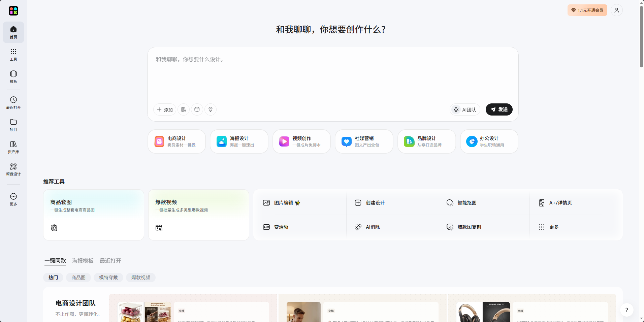The width and height of the screenshot is (644, 322).
Task: Open AI消除 tool
Action: pyautogui.click(x=392, y=227)
